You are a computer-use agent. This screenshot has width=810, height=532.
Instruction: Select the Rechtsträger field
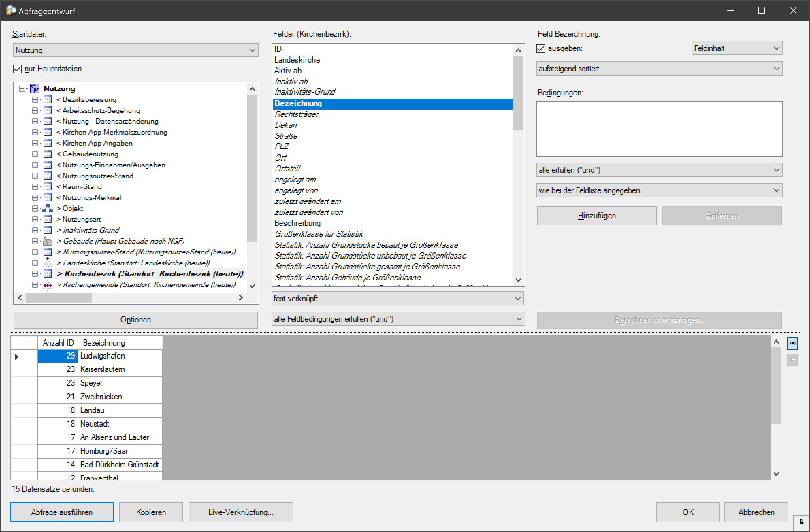pos(393,114)
